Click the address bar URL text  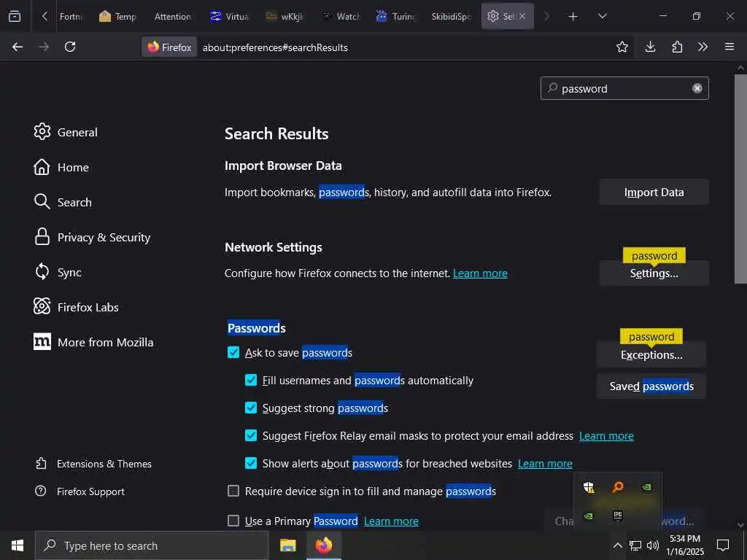pos(275,47)
